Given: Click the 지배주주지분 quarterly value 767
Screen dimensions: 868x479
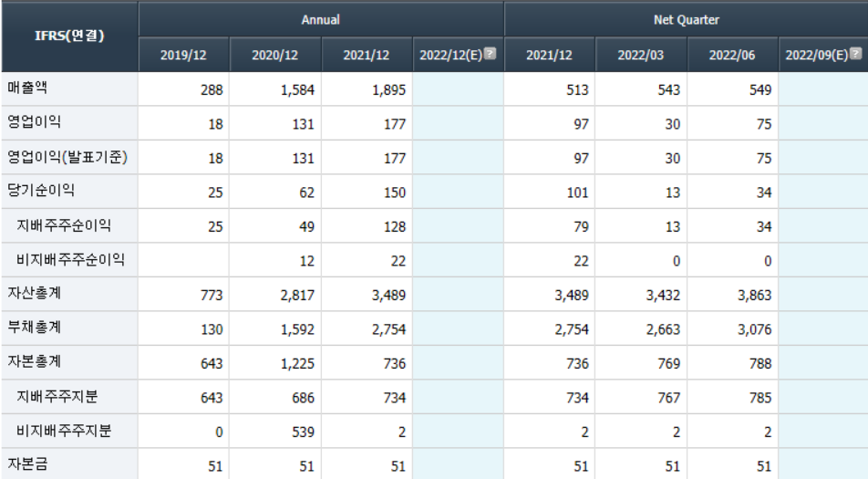Looking at the screenshot, I should (x=668, y=399).
